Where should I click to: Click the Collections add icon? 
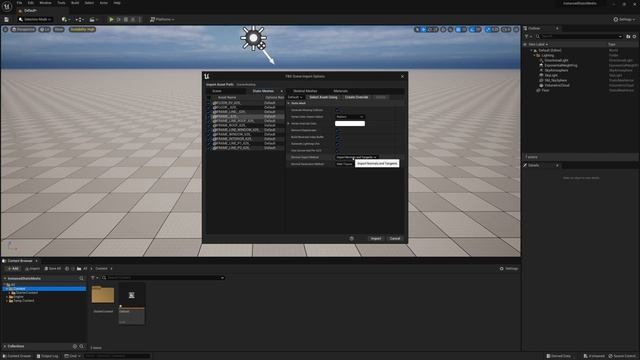coord(75,346)
